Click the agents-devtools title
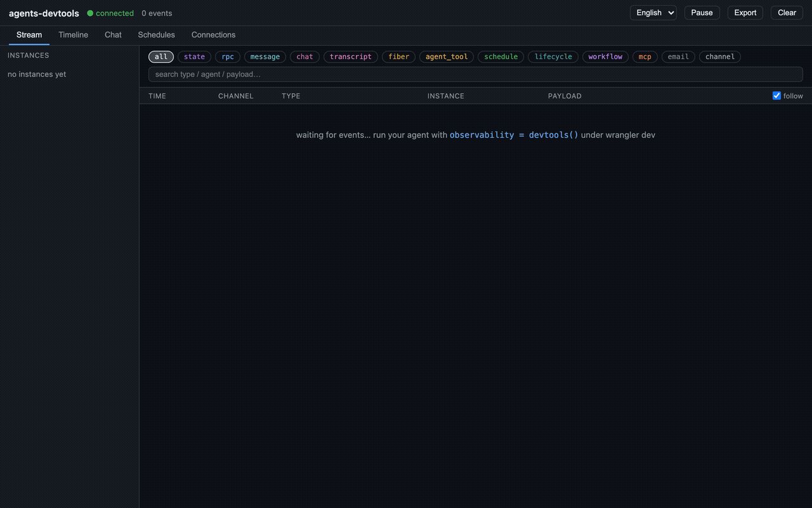This screenshot has width=812, height=508. pos(44,13)
